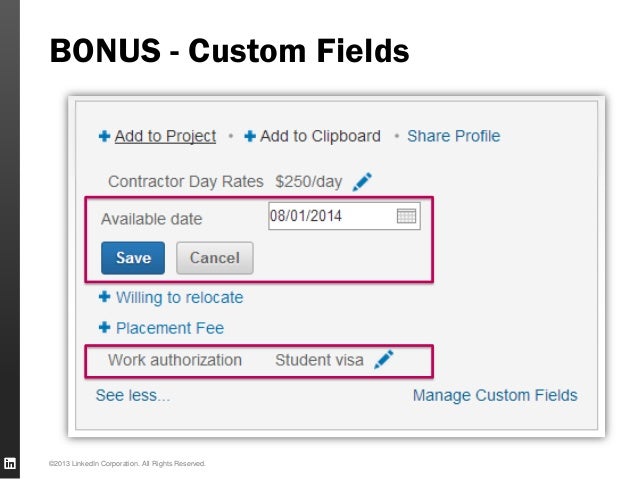Click the plus icon beside Willing to relocate
The image size is (638, 479).
[104, 297]
